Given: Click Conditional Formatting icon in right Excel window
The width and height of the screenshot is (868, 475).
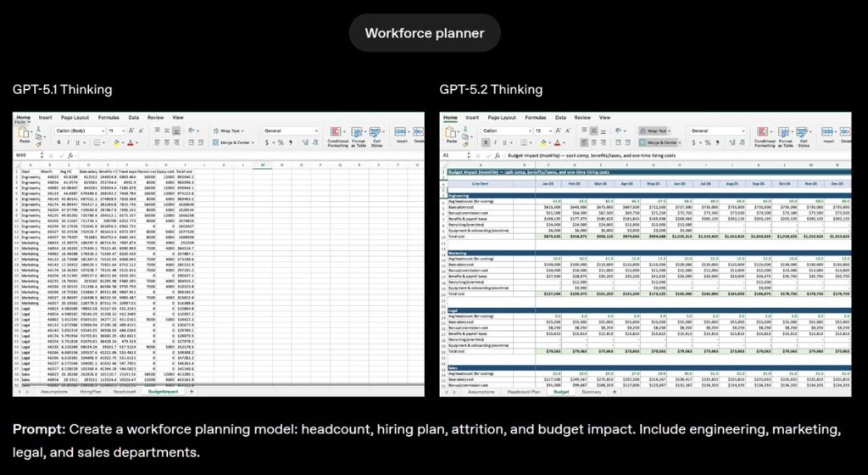Looking at the screenshot, I should pyautogui.click(x=765, y=135).
